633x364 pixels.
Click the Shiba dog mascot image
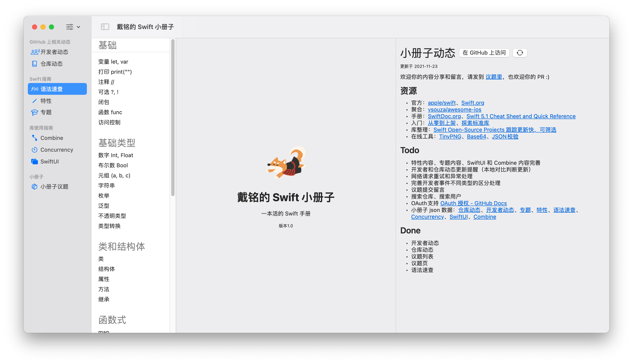pos(286,162)
